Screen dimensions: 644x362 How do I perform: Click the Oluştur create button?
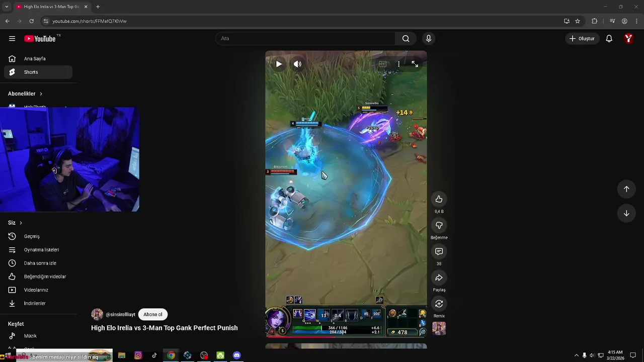582,39
